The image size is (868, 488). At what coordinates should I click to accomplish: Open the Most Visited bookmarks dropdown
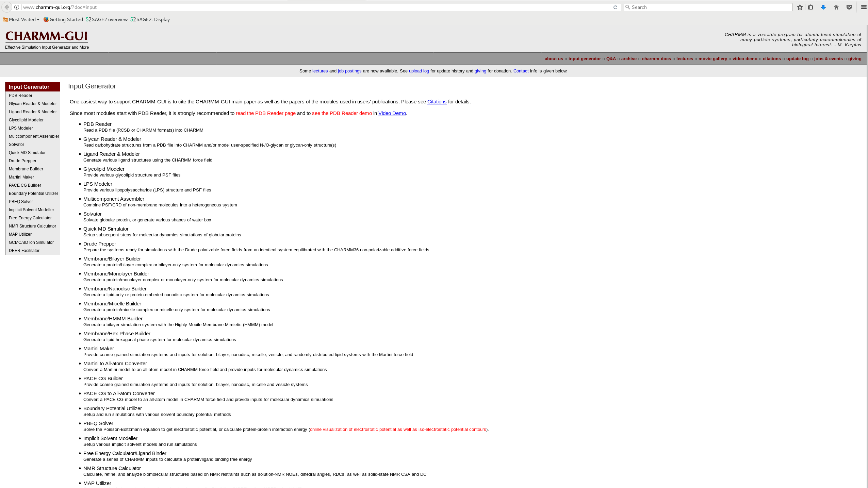(21, 19)
